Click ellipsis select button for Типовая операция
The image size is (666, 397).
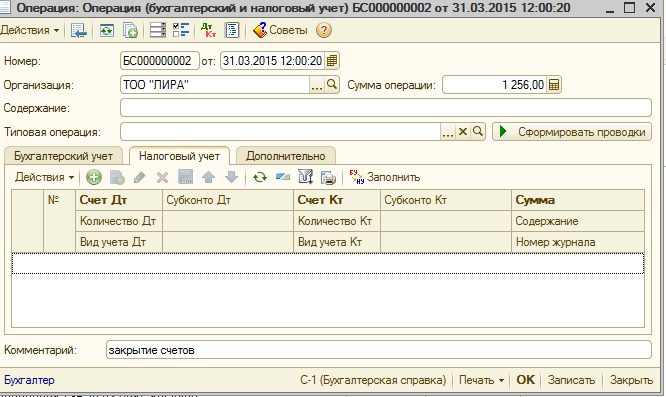pos(448,132)
